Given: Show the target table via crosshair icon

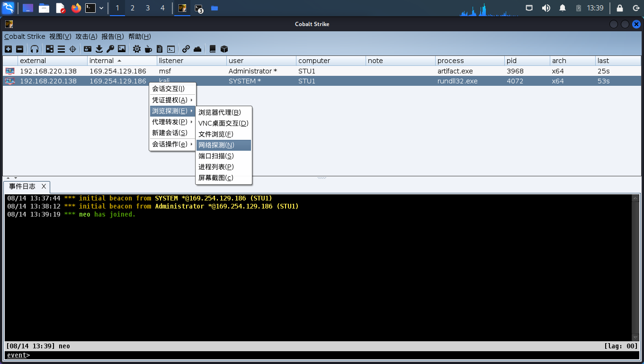Looking at the screenshot, I should (x=72, y=49).
